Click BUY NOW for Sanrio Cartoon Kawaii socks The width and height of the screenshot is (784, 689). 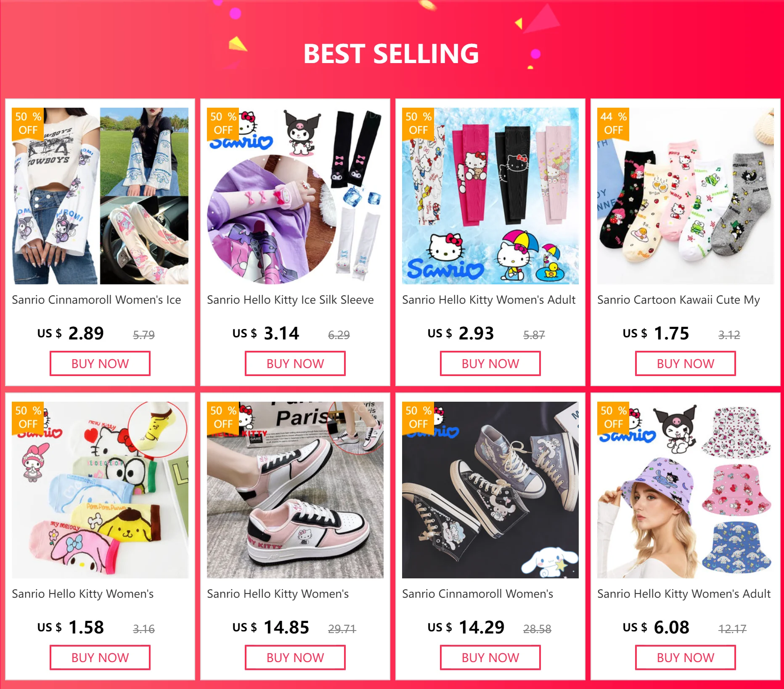[686, 363]
